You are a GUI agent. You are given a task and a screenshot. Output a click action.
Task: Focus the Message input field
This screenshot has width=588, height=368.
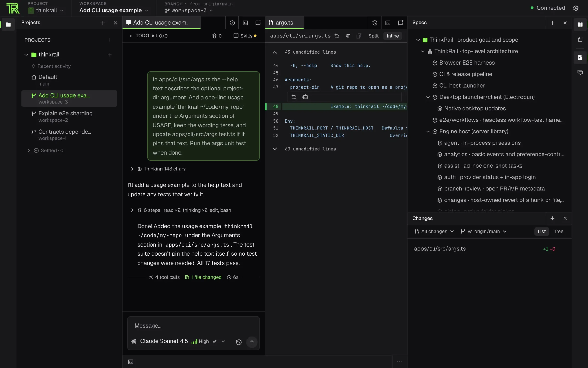coord(193,326)
